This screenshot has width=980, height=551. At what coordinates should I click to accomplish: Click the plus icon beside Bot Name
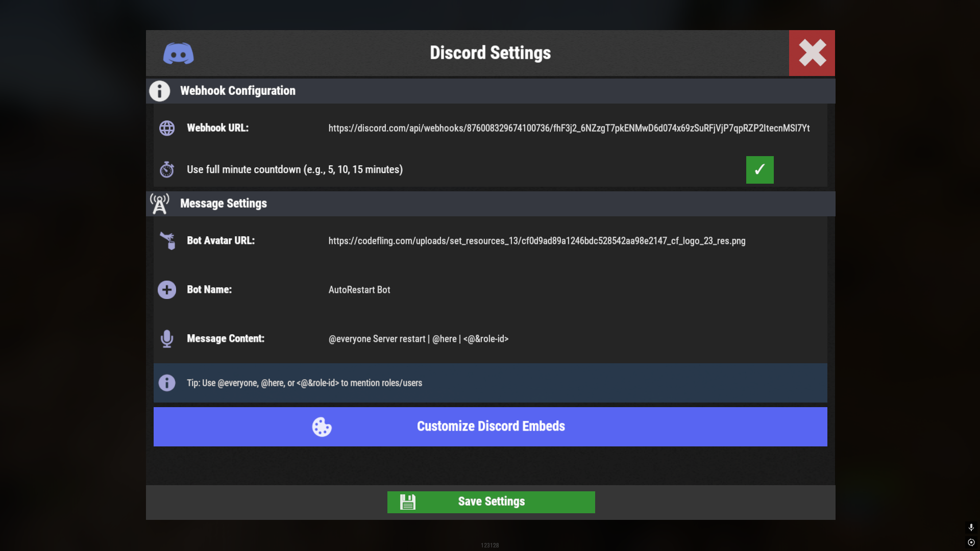tap(167, 290)
